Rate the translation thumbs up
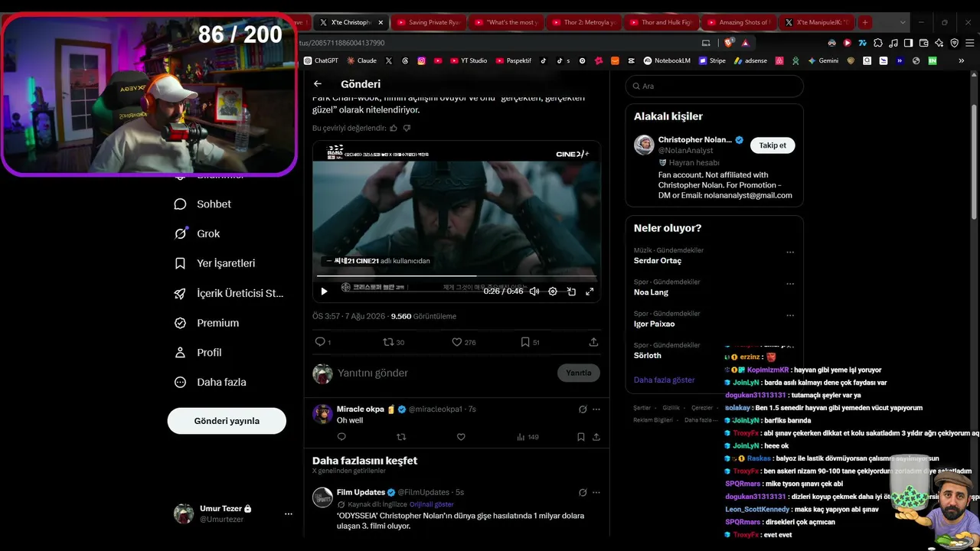The width and height of the screenshot is (980, 551). (x=394, y=128)
